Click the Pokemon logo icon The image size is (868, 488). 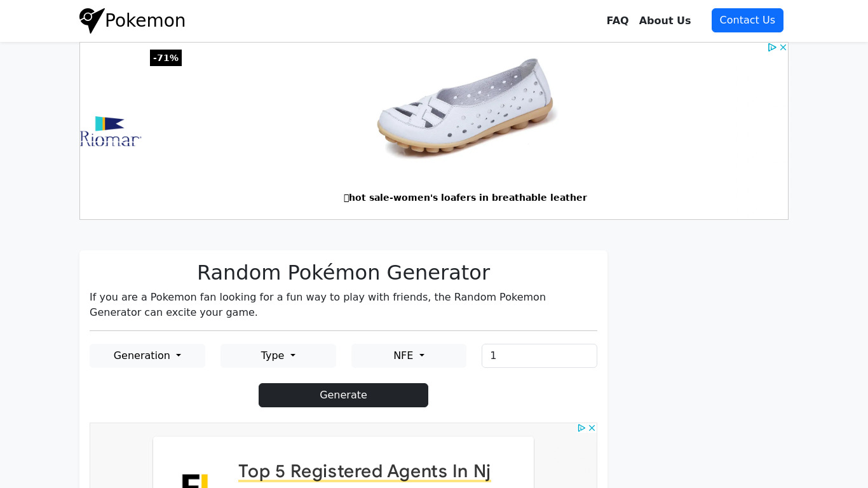(92, 20)
